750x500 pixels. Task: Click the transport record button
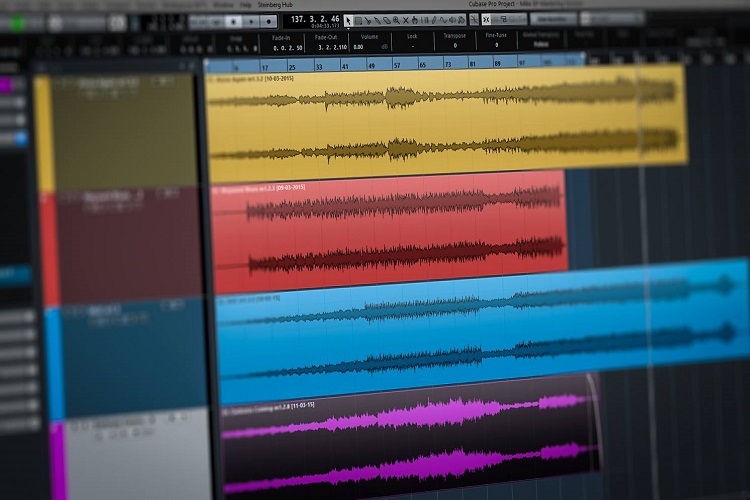(x=269, y=22)
